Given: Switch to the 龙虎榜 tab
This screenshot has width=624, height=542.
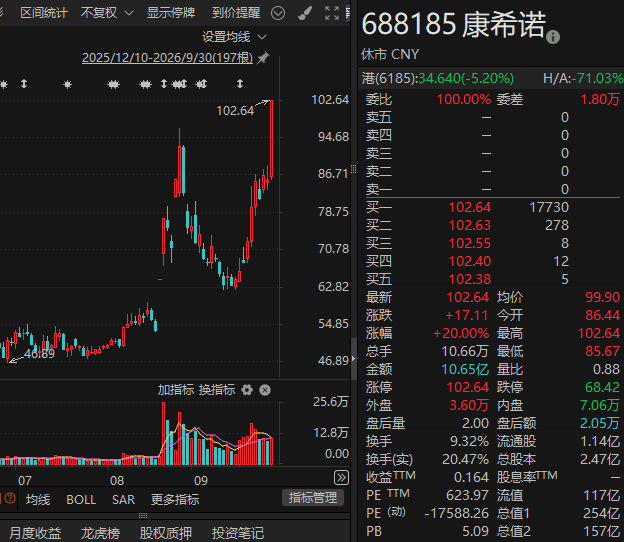Looking at the screenshot, I should 100,533.
